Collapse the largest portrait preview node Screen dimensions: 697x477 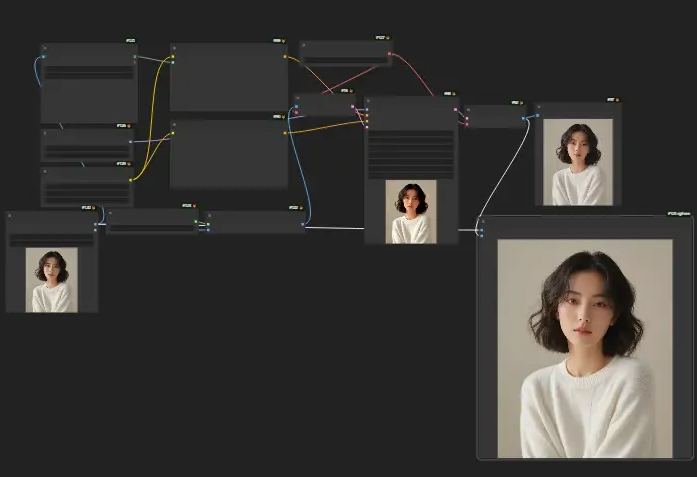(482, 221)
